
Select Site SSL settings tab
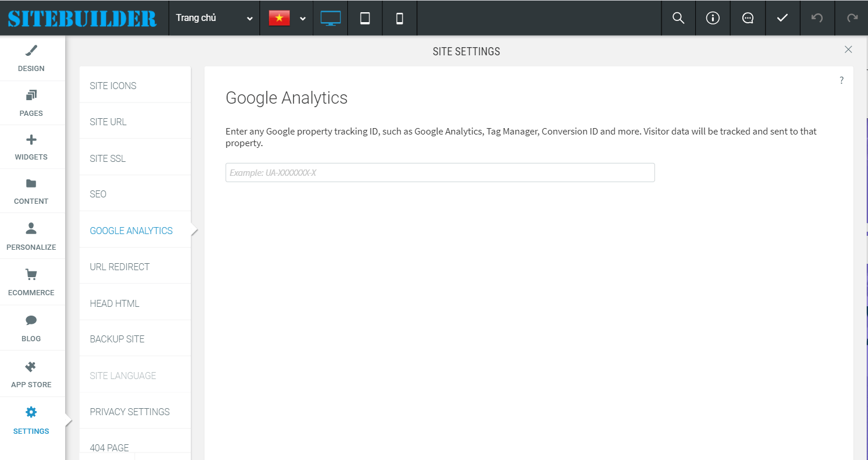pyautogui.click(x=135, y=158)
